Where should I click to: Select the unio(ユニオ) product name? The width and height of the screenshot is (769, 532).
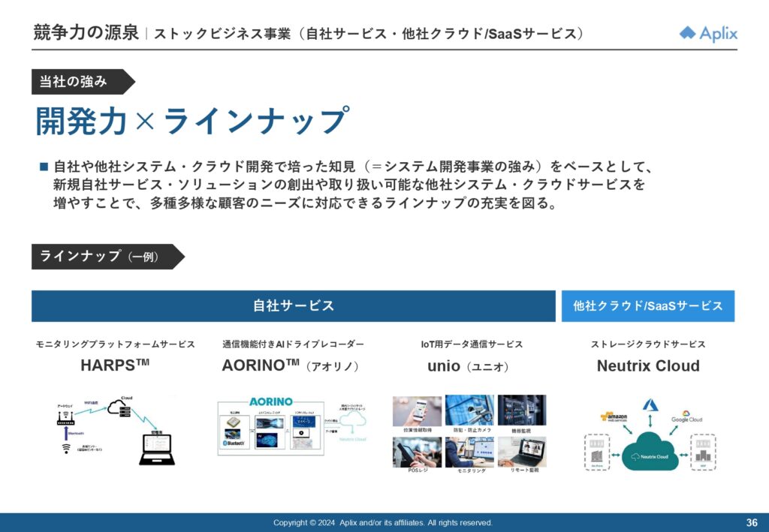(x=468, y=366)
